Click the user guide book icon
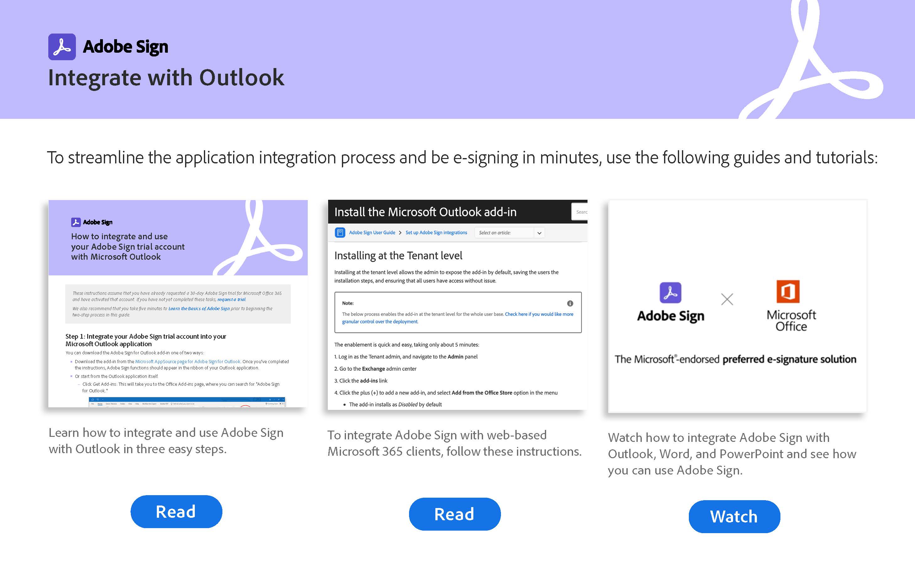This screenshot has width=915, height=588. tap(340, 232)
